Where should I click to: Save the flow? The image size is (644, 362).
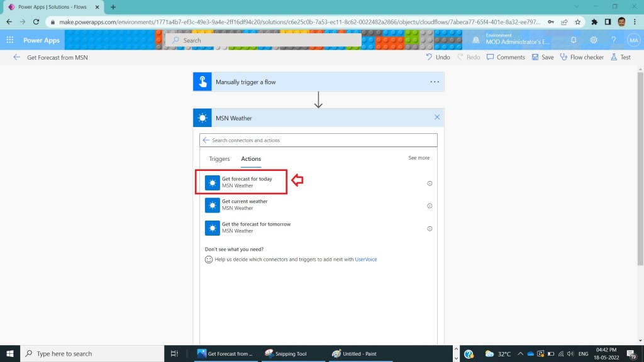point(542,57)
